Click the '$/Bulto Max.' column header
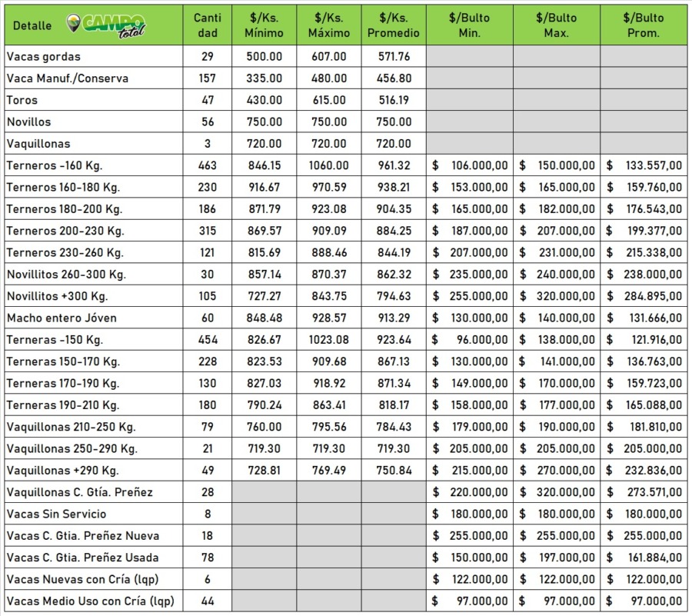 coord(557,25)
